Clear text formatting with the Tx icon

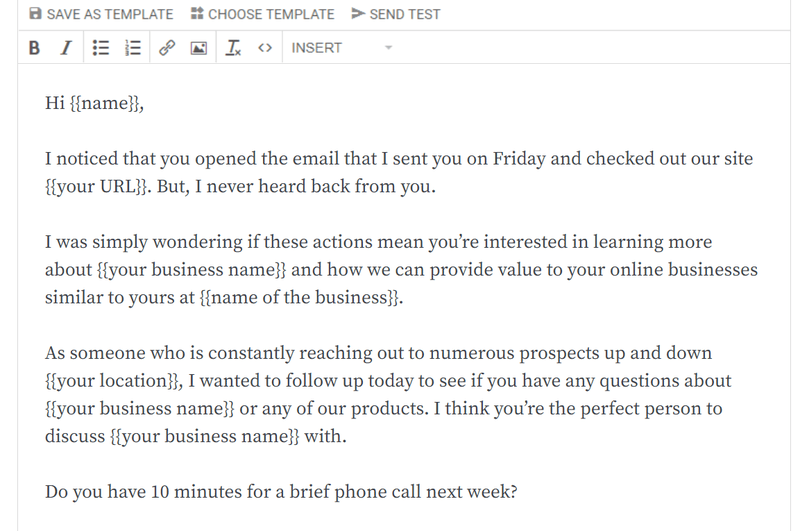(x=233, y=48)
